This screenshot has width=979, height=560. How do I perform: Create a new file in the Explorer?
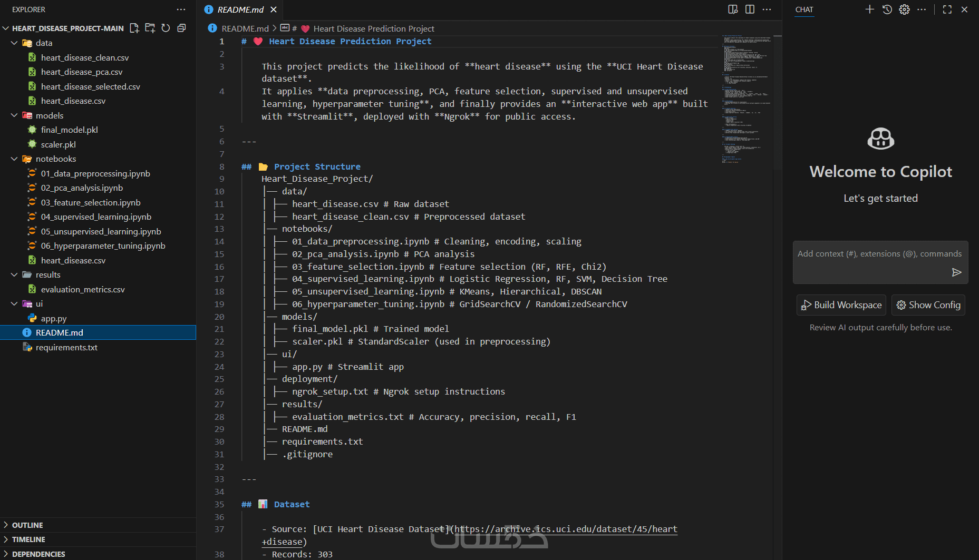(134, 28)
